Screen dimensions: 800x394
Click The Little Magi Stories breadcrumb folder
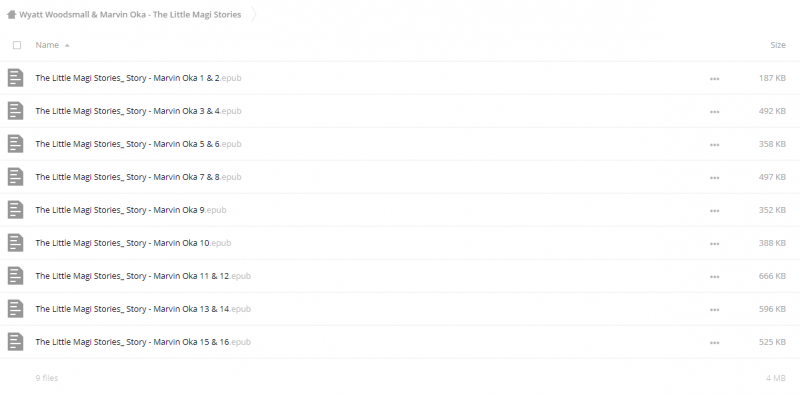130,14
